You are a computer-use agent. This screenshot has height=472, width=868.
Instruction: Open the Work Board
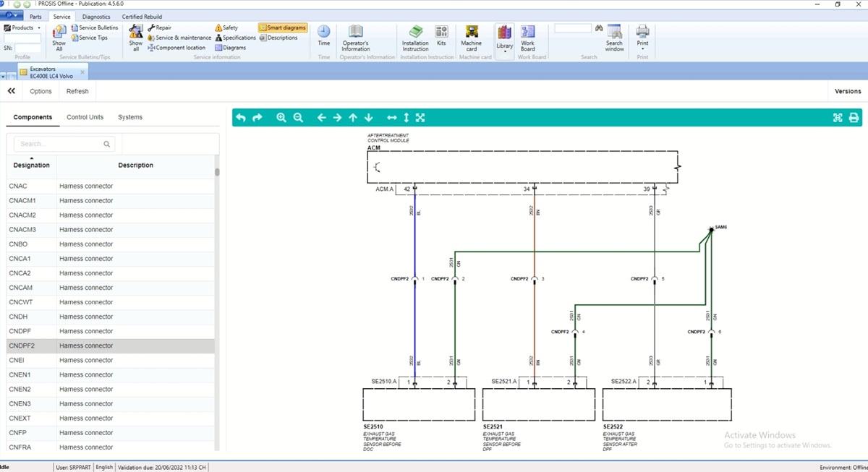528,37
